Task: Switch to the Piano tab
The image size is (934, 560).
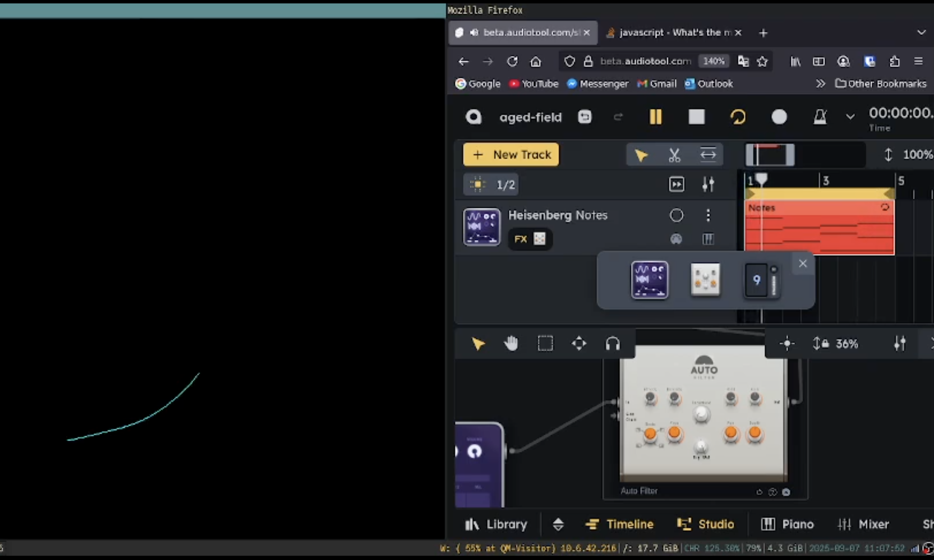Action: tap(787, 524)
